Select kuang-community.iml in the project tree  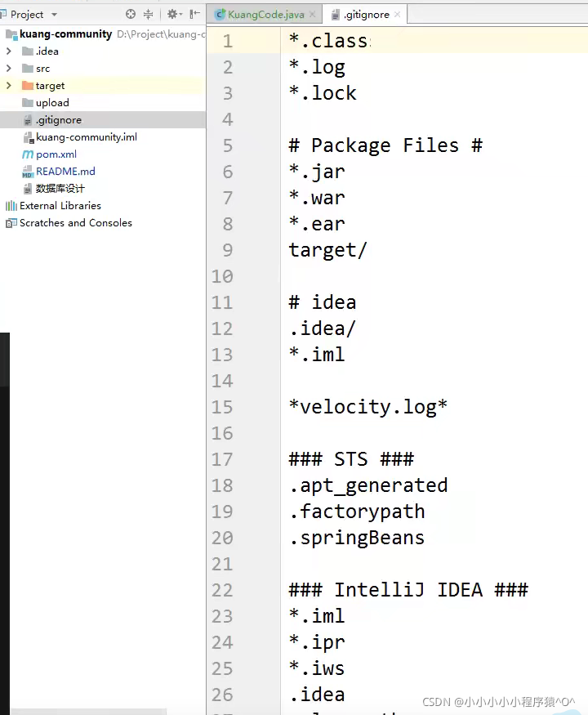[x=86, y=137]
